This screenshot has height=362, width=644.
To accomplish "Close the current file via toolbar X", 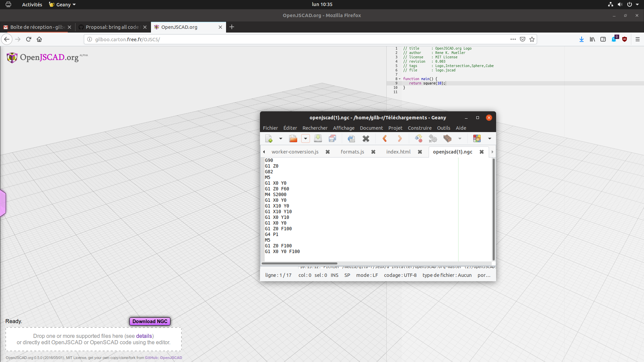I will [366, 138].
